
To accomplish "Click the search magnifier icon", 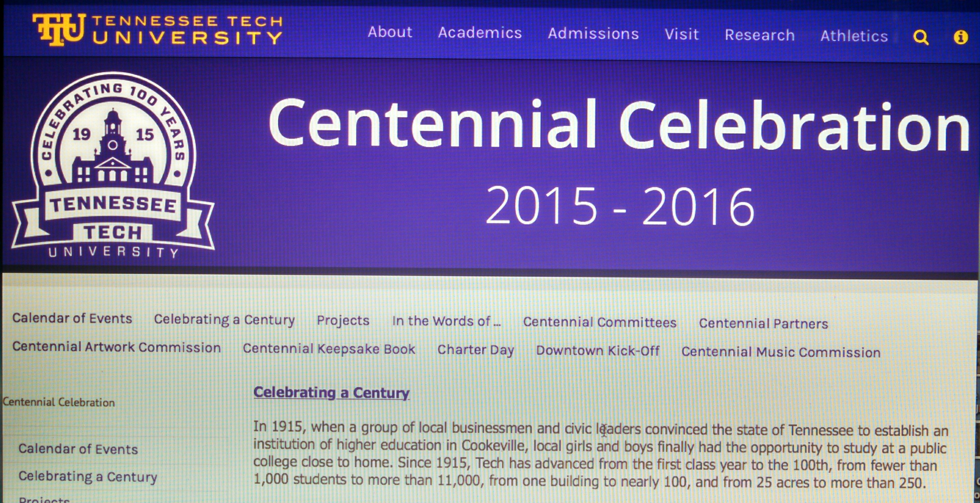I will 921,37.
